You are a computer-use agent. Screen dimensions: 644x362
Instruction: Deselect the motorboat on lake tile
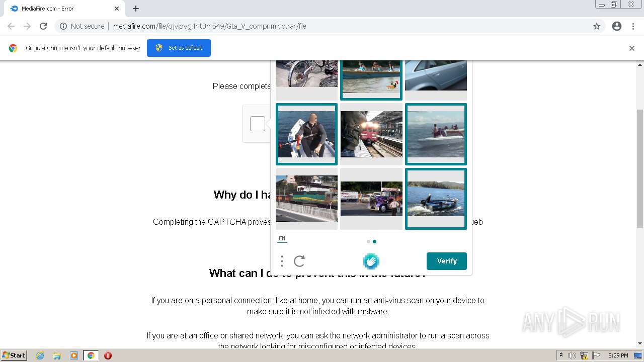click(x=436, y=199)
